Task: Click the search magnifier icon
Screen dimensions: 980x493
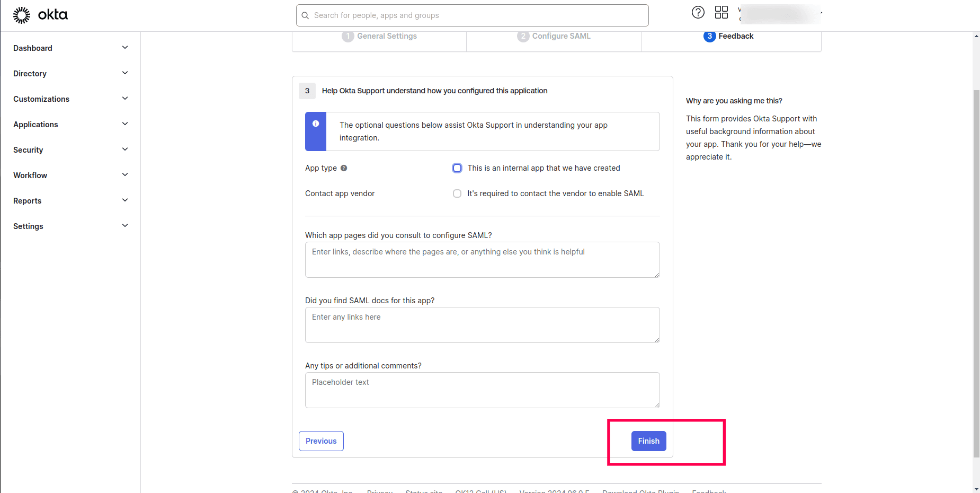Action: tap(305, 15)
